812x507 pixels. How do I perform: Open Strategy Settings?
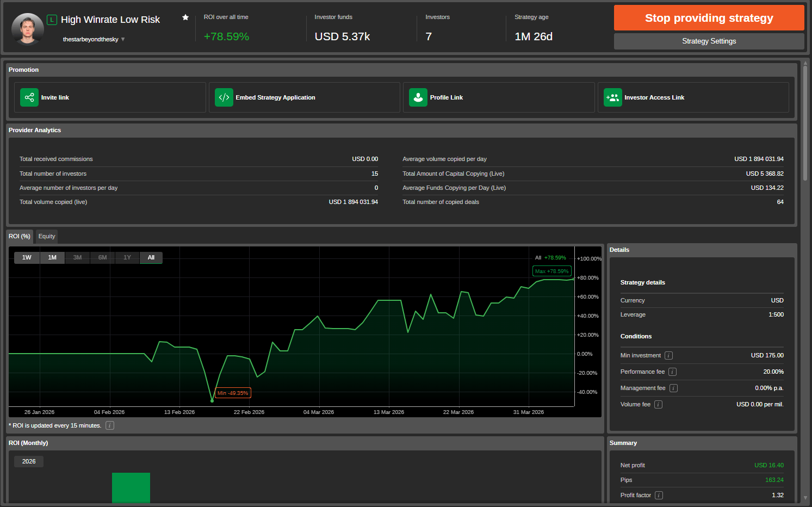tap(709, 41)
